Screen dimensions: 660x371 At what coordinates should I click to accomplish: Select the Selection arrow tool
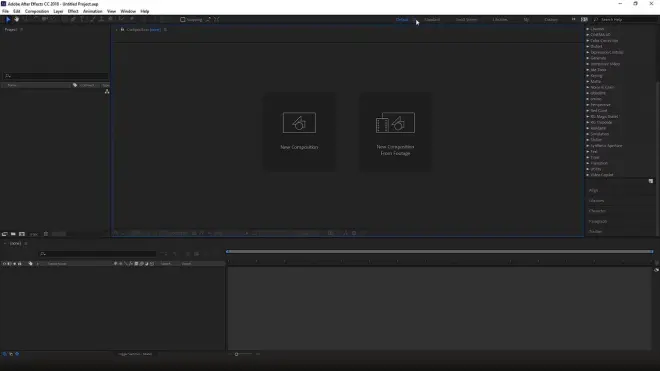[x=8, y=19]
